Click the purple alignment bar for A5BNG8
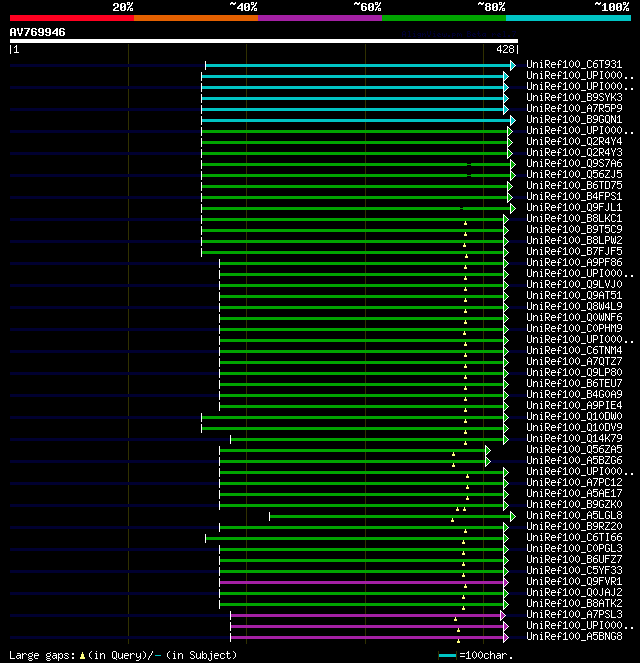The height and width of the screenshot is (663, 640). coord(369,638)
